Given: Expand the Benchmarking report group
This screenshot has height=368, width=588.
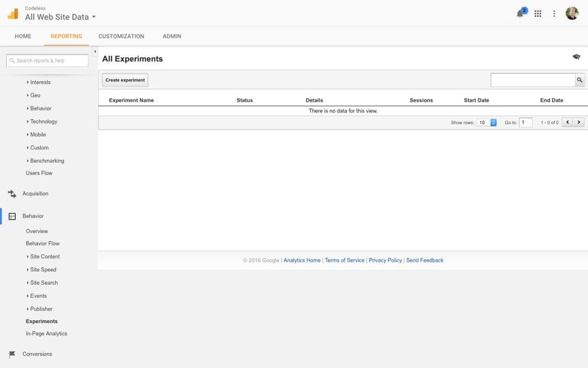Looking at the screenshot, I should pos(46,161).
